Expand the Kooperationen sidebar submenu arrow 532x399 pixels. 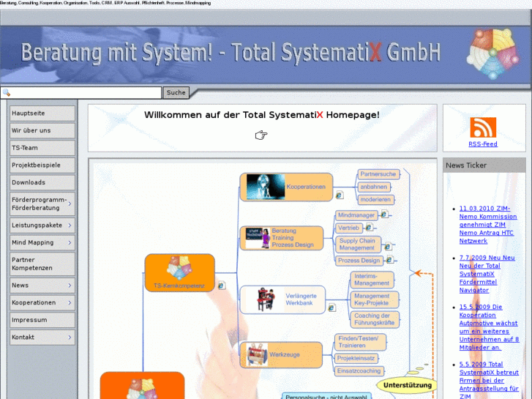pos(70,302)
